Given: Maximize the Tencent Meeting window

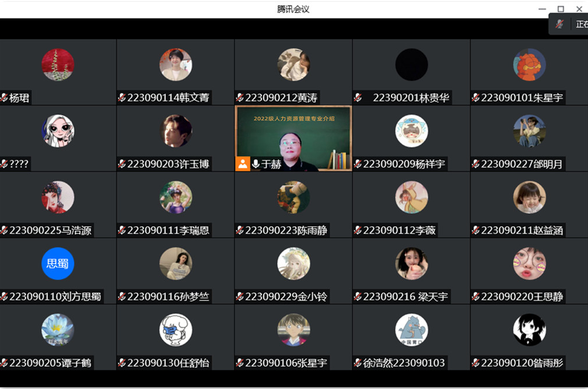Looking at the screenshot, I should [x=561, y=9].
